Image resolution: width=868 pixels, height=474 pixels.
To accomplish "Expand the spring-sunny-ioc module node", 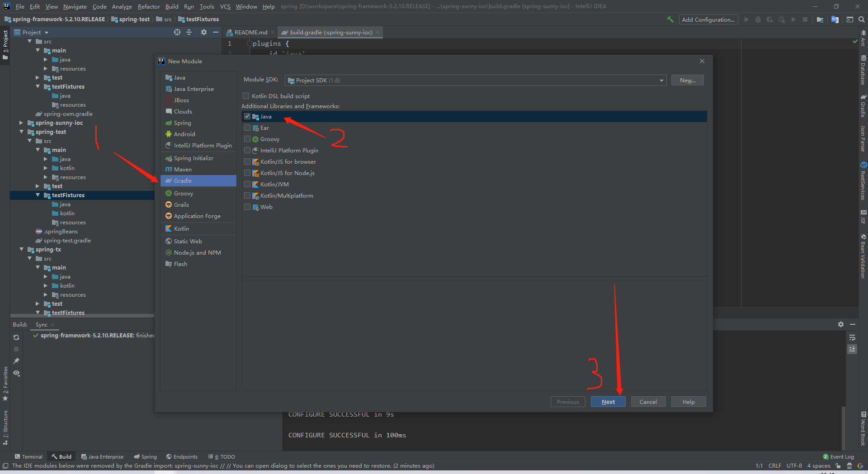I will (x=21, y=123).
